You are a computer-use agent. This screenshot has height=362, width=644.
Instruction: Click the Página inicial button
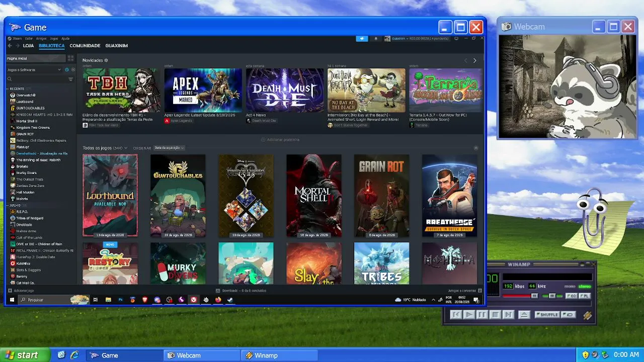click(x=35, y=58)
